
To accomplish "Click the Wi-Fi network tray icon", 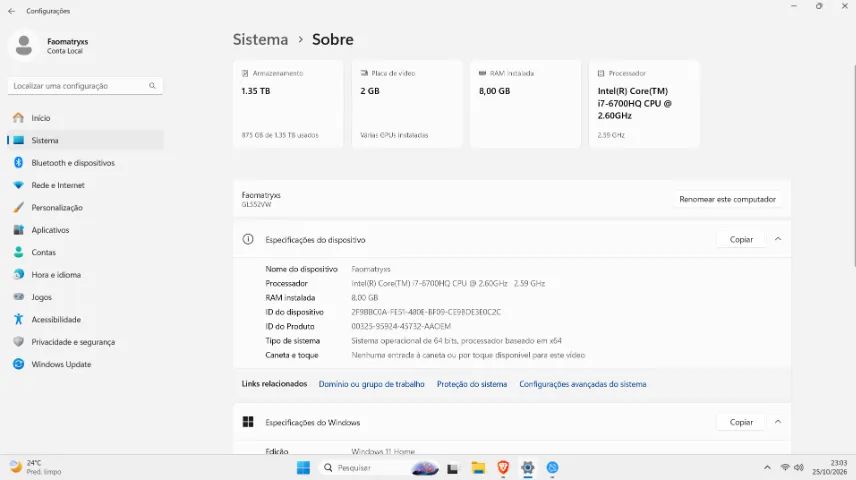I will (785, 467).
